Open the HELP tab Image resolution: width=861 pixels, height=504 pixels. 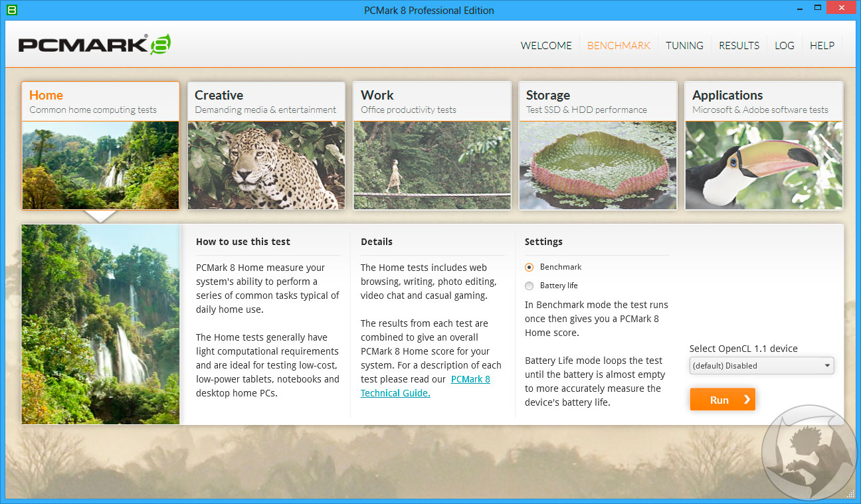coord(822,46)
